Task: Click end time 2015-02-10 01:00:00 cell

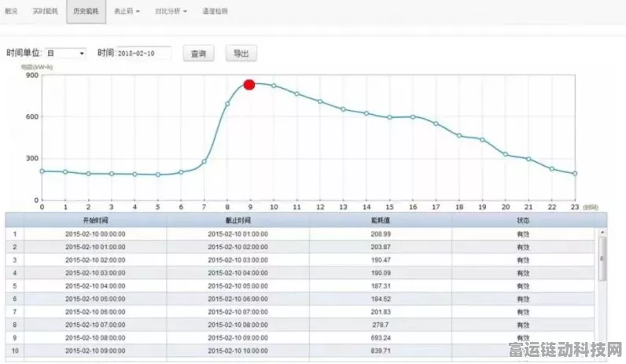Action: (x=238, y=233)
